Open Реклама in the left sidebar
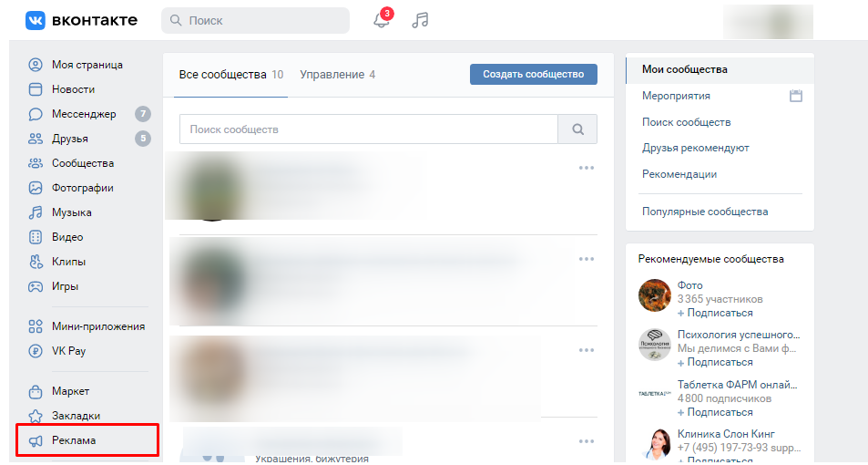This screenshot has width=868, height=465. tap(74, 440)
